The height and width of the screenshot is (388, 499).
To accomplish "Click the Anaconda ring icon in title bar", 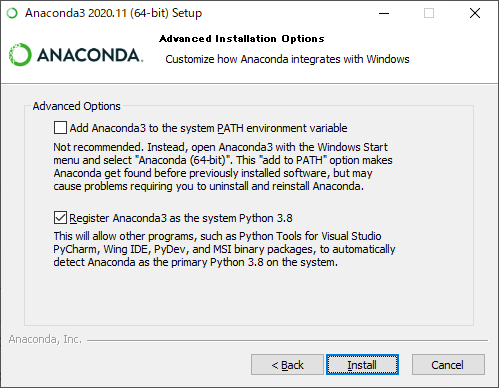I will point(12,13).
